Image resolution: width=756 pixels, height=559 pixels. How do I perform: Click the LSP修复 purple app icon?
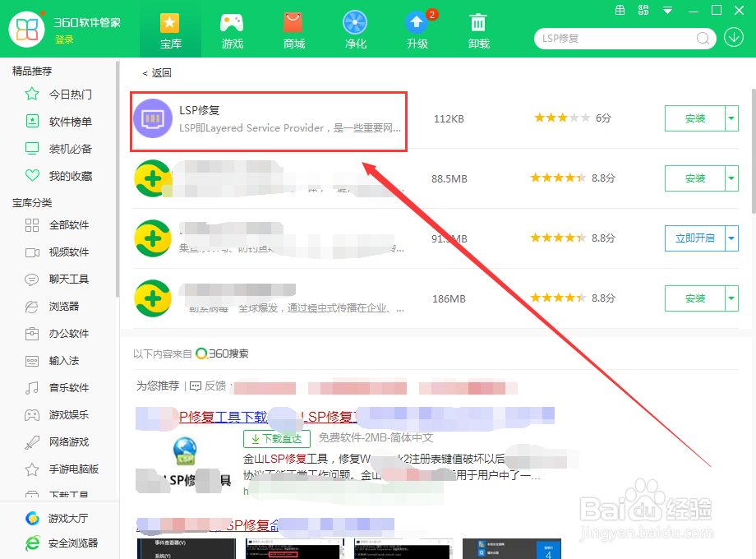click(x=153, y=118)
